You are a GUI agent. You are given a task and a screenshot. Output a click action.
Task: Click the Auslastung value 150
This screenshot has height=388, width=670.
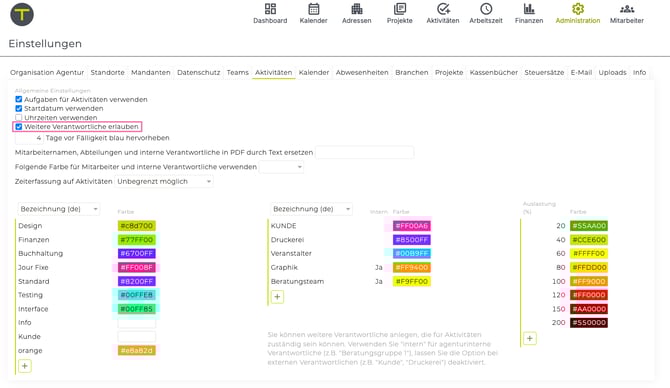coord(558,309)
